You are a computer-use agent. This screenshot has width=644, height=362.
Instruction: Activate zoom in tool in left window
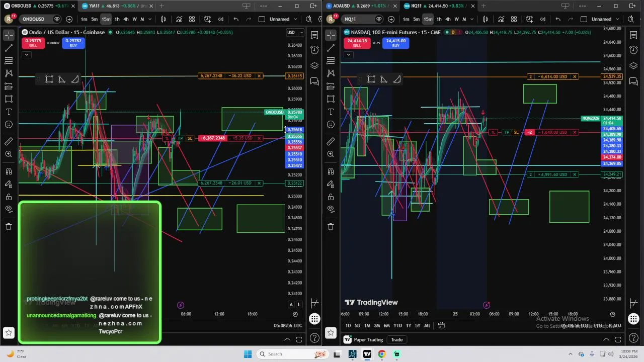pos(9,154)
